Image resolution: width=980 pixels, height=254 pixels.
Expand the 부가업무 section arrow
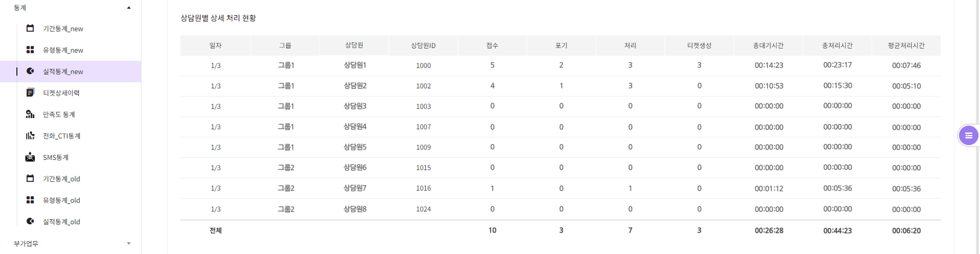(x=129, y=244)
